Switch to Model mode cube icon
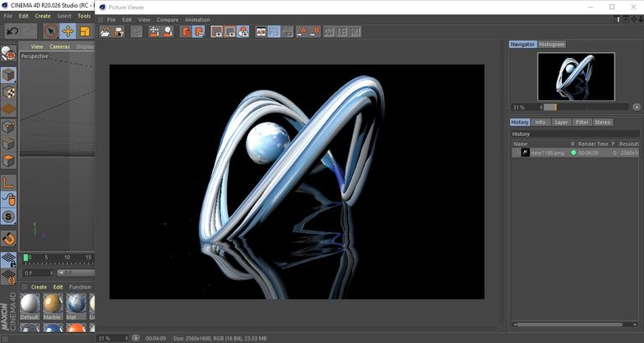 point(8,75)
